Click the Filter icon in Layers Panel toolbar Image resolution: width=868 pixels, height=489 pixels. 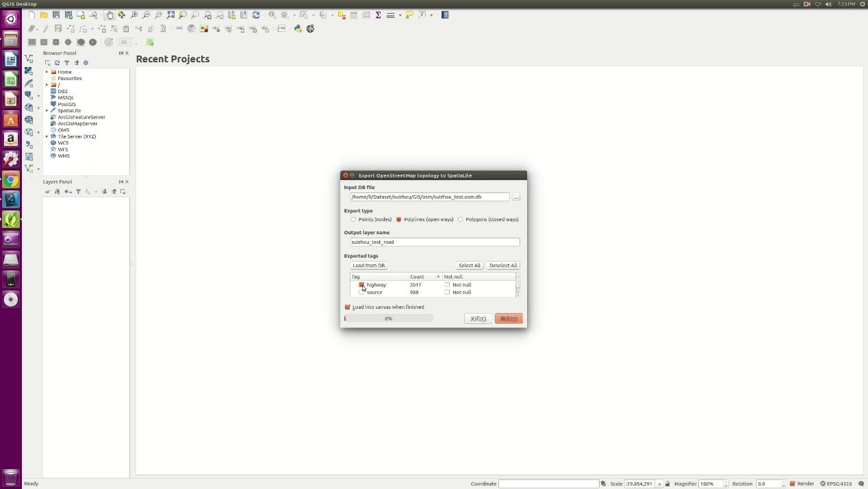coord(78,192)
